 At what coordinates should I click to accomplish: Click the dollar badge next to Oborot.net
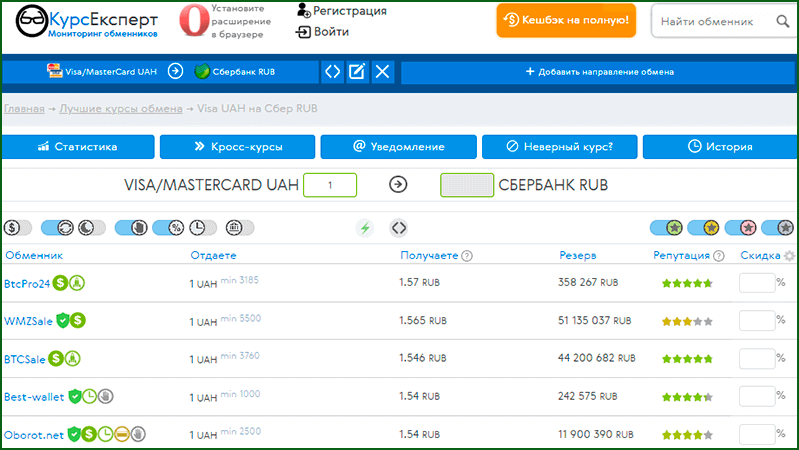[x=89, y=434]
